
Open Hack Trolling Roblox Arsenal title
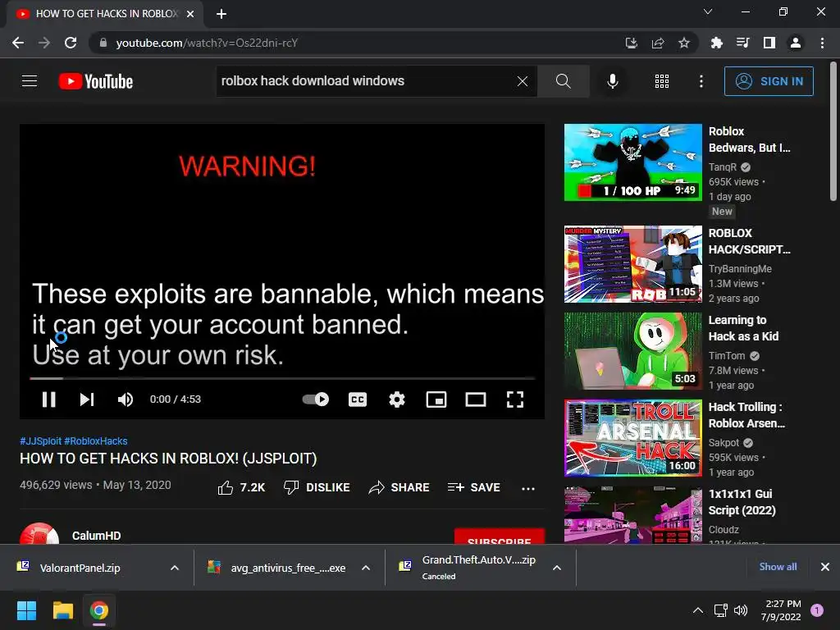pyautogui.click(x=746, y=414)
